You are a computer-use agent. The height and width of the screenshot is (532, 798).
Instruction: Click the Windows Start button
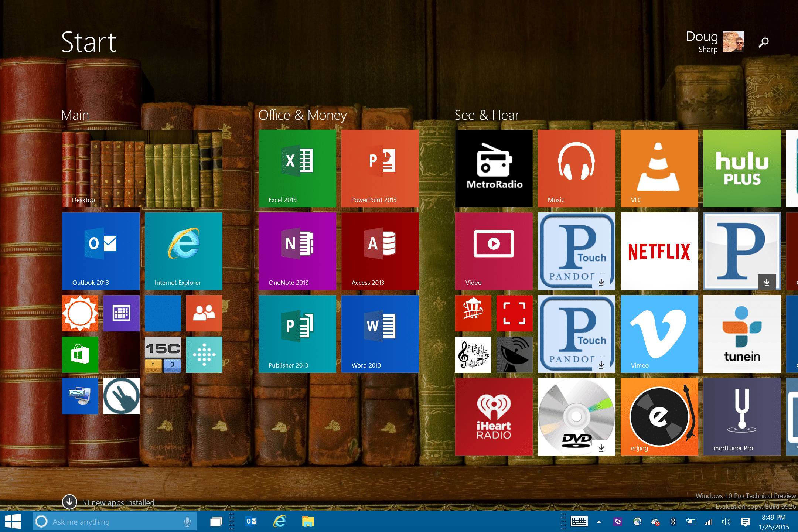[x=13, y=521]
